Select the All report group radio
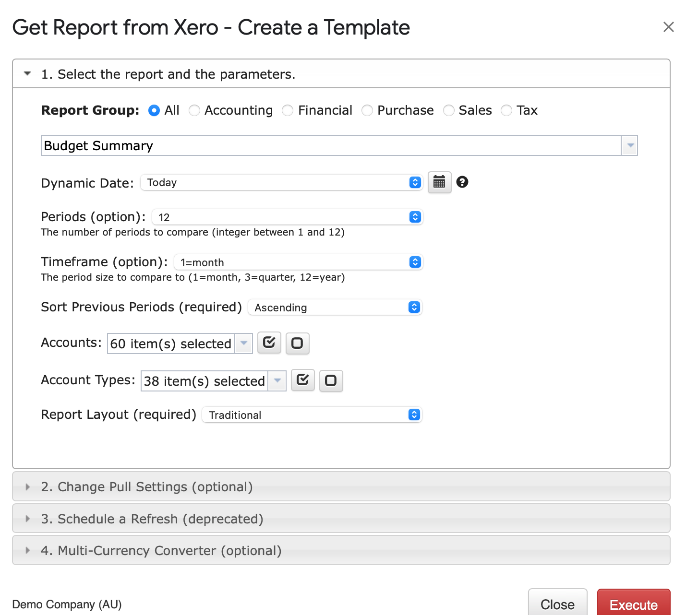Viewport: 674px width, 616px height. pos(154,110)
